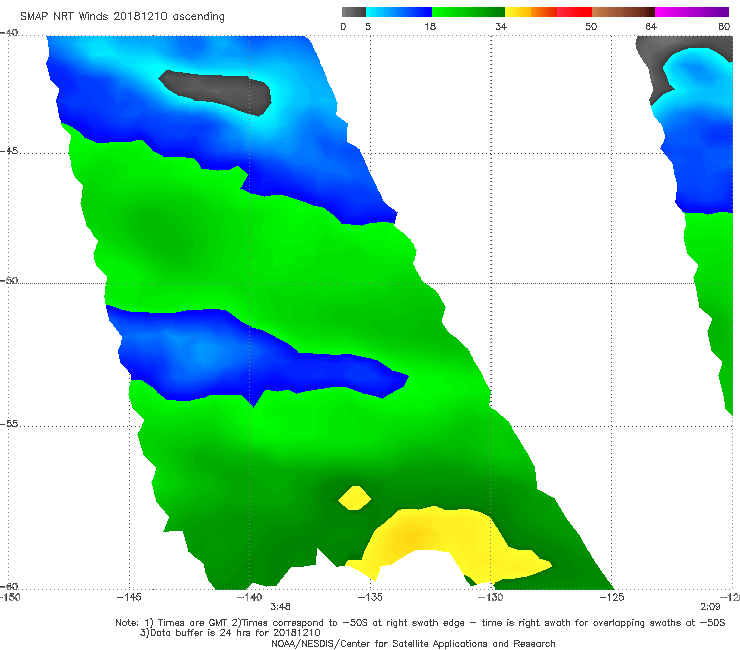
Task: Click the blue 5-18 segment of the color bar
Action: pos(399,12)
